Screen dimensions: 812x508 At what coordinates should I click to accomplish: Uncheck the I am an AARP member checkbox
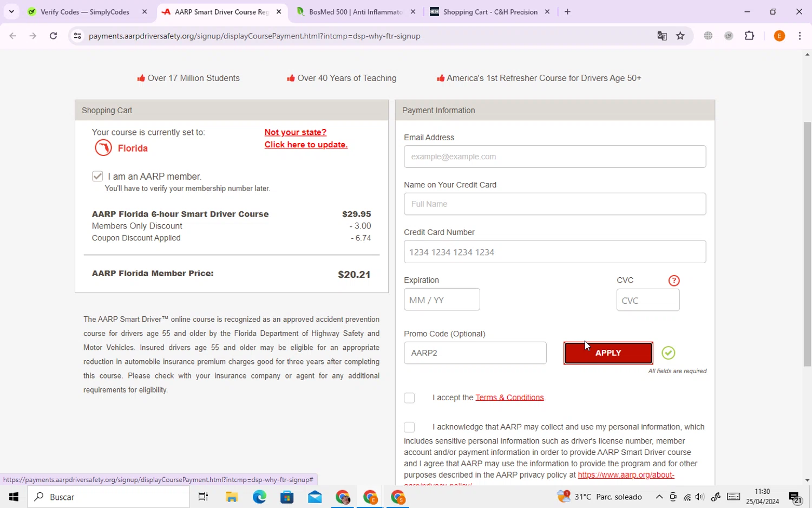coord(97,176)
